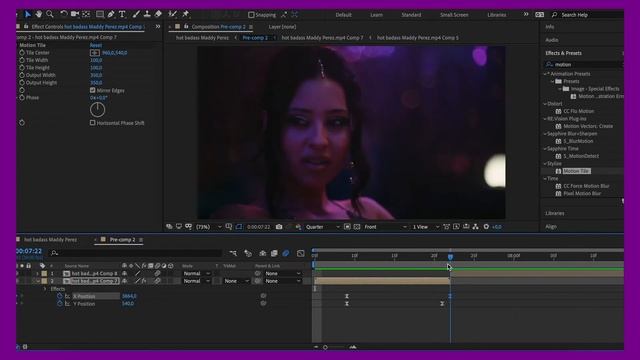Click Reset Exposure icon in viewer footer
The width and height of the screenshot is (640, 360).
tap(486, 227)
